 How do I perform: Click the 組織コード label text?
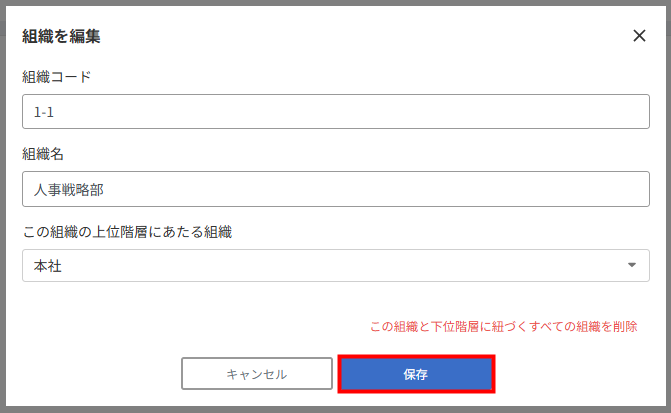point(56,77)
